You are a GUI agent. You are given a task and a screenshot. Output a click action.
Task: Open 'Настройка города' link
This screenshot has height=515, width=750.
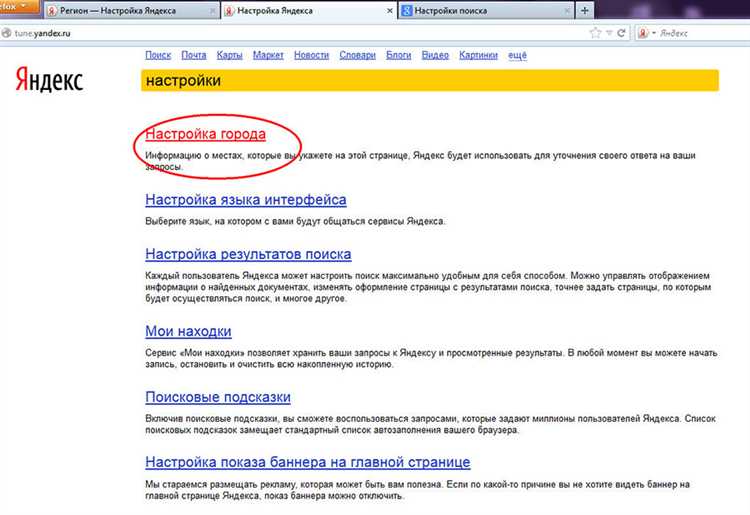point(205,134)
